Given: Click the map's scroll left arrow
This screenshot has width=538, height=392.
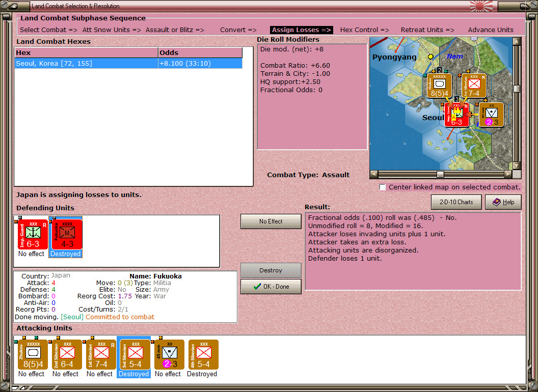Looking at the screenshot, I should (374, 174).
